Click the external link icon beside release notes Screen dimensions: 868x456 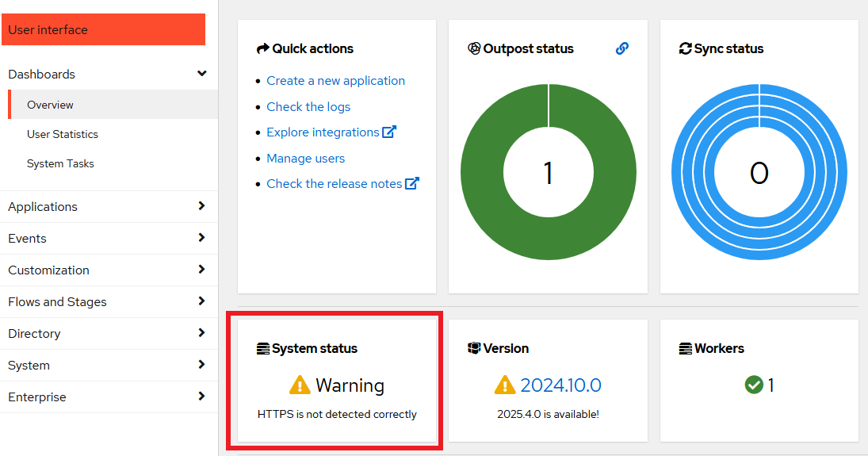tap(412, 184)
